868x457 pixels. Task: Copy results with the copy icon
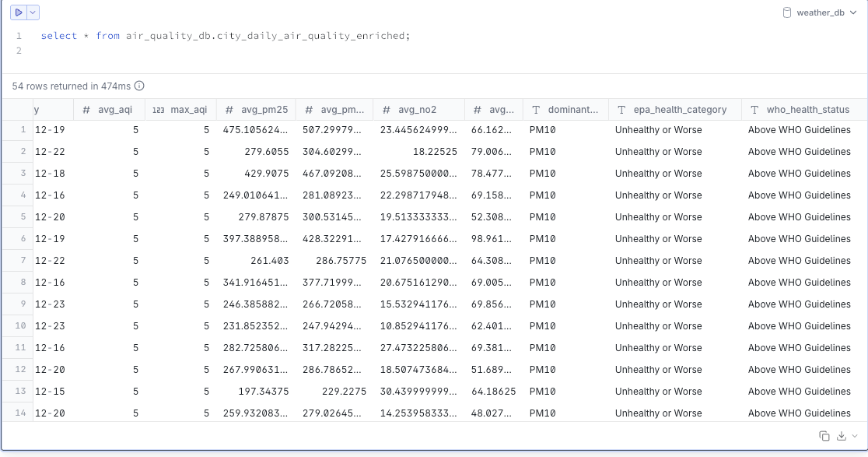coord(824,436)
